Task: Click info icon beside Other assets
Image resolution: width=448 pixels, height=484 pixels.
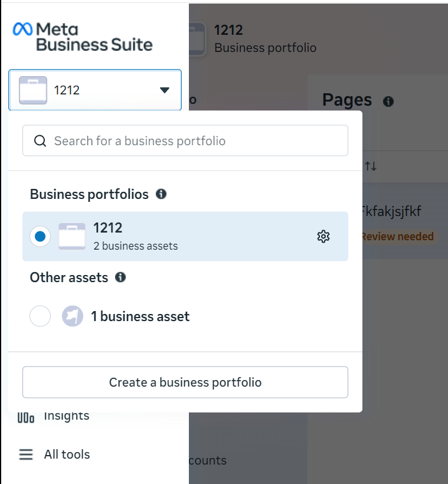Action: coord(120,277)
